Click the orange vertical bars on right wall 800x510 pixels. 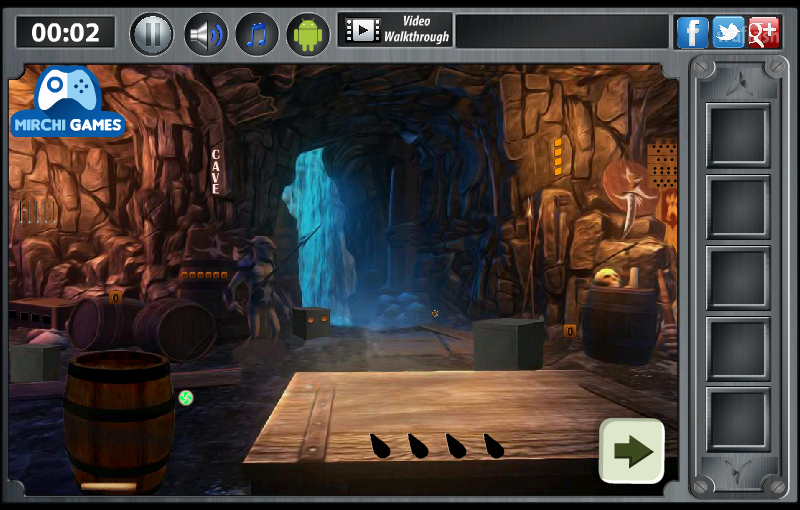(558, 156)
